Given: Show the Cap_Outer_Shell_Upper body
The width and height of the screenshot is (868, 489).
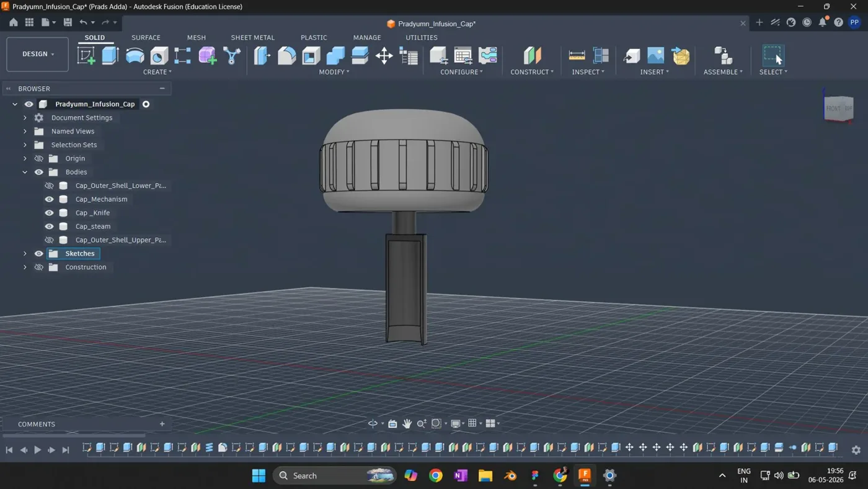Looking at the screenshot, I should (49, 240).
